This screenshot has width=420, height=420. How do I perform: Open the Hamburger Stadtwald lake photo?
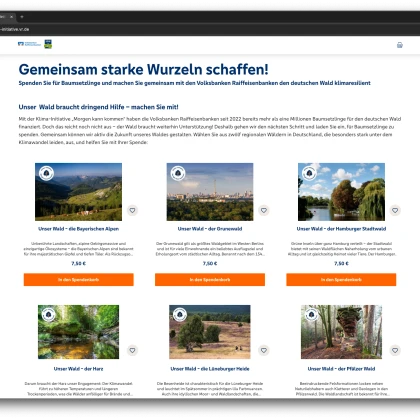[x=341, y=192]
